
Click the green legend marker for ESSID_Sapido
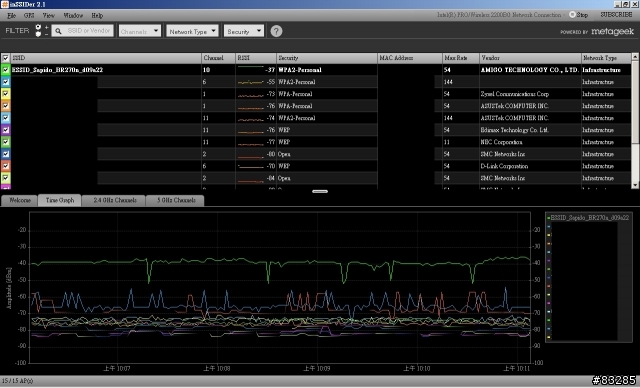point(549,218)
